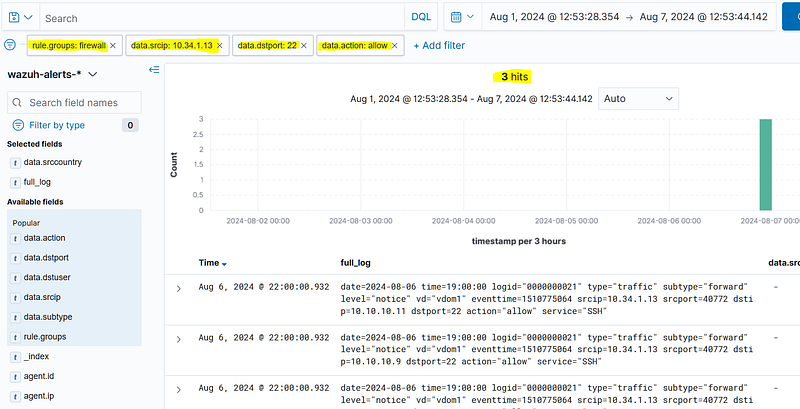Click the main Search query input
The width and height of the screenshot is (800, 409).
coord(222,18)
